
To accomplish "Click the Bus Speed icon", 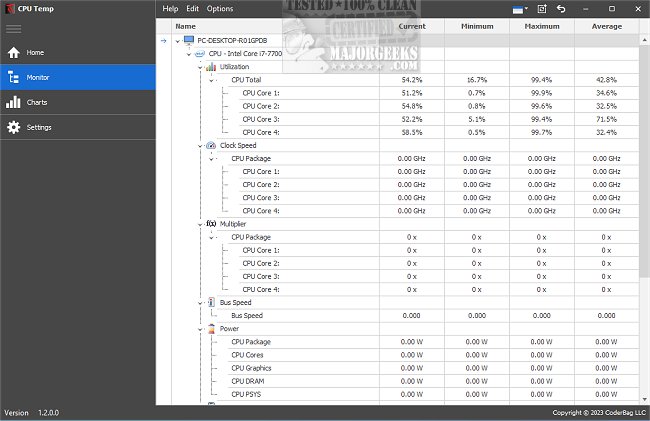I will pos(211,302).
